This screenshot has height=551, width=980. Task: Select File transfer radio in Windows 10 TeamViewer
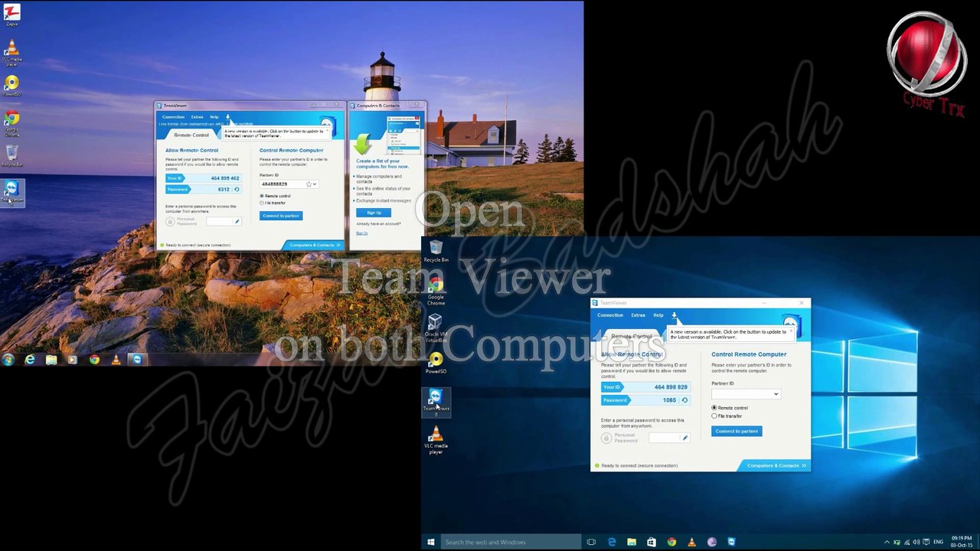pos(714,416)
